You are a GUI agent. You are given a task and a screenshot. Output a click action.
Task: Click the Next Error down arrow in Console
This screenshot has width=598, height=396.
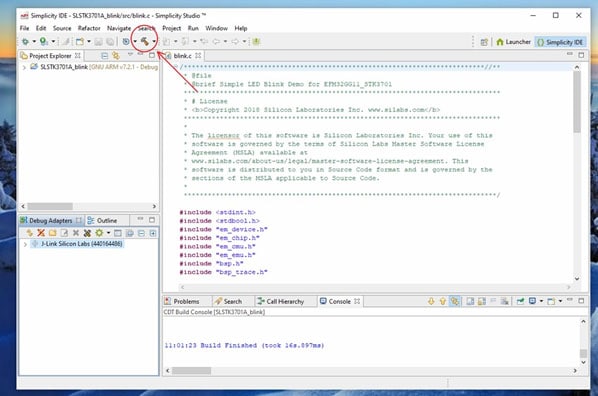tap(431, 301)
